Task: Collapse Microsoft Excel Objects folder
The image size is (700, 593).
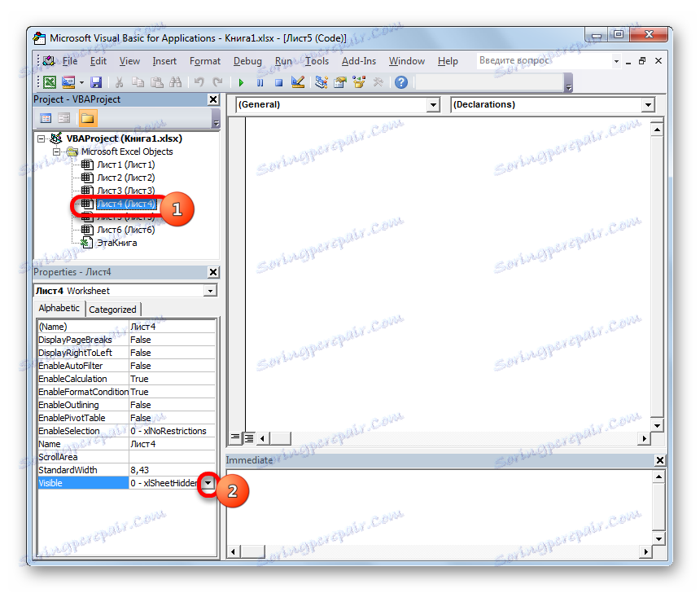Action: [x=56, y=152]
